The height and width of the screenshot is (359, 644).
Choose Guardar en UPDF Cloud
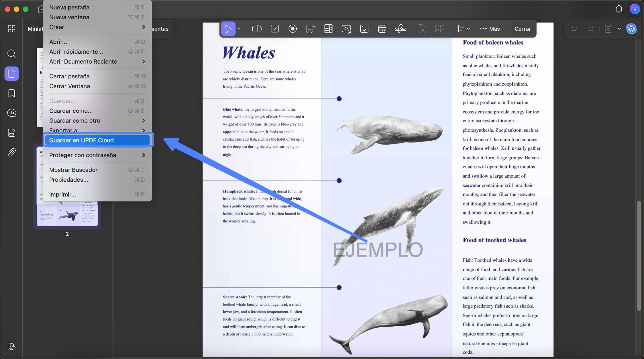[x=98, y=140]
